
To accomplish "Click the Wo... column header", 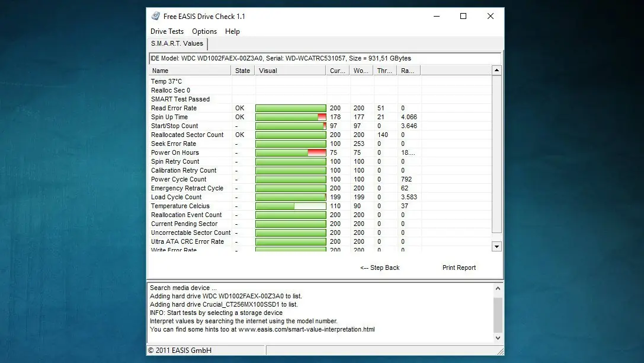I will 361,71.
